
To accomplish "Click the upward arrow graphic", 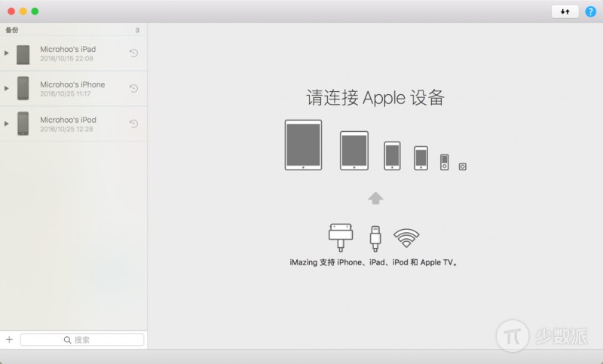I will pyautogui.click(x=375, y=198).
